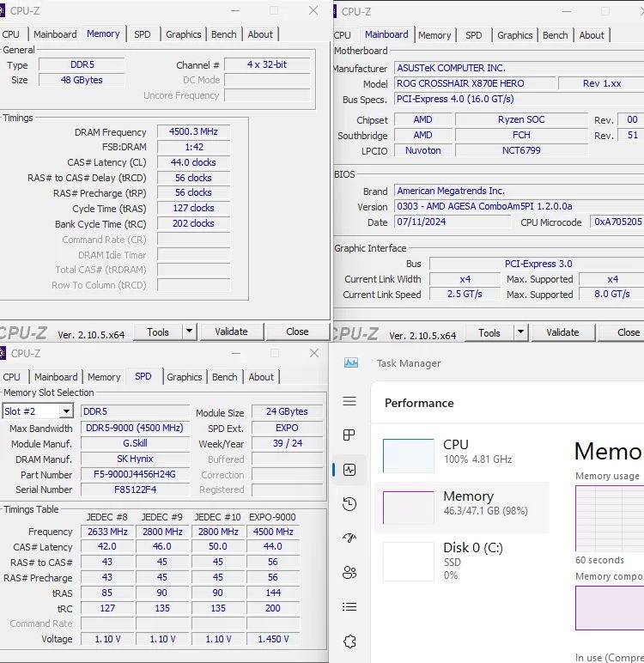
Task: Open Mainboard tab in SPD window
Action: click(x=56, y=377)
